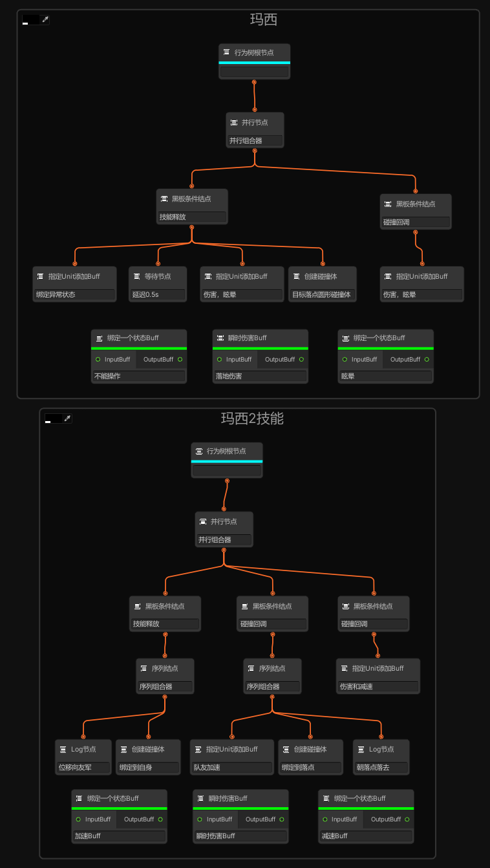The image size is (490, 868).
Task: Click the icon of the node labeled 绑定异常状态
Action: [40, 276]
